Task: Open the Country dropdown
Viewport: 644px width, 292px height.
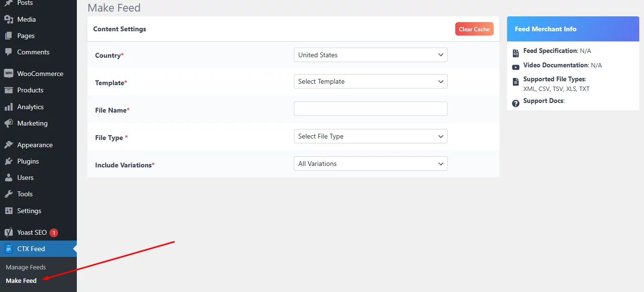Action: pyautogui.click(x=370, y=55)
